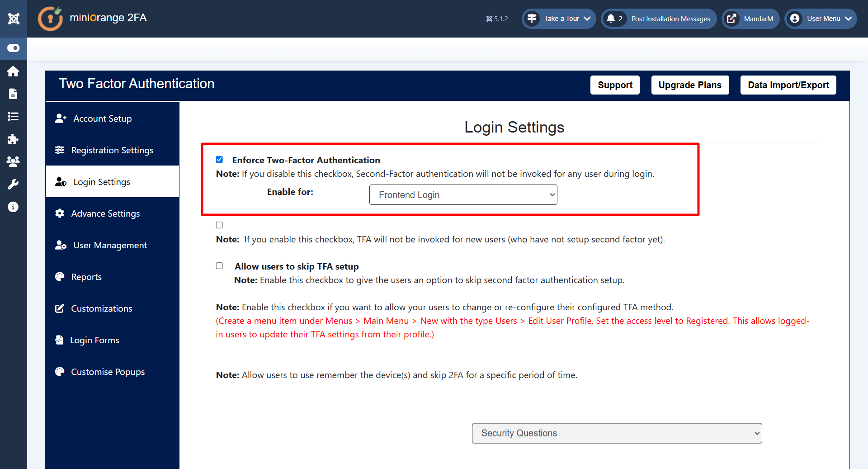868x469 pixels.
Task: Click the Registration Settings sliders icon
Action: [x=60, y=150]
